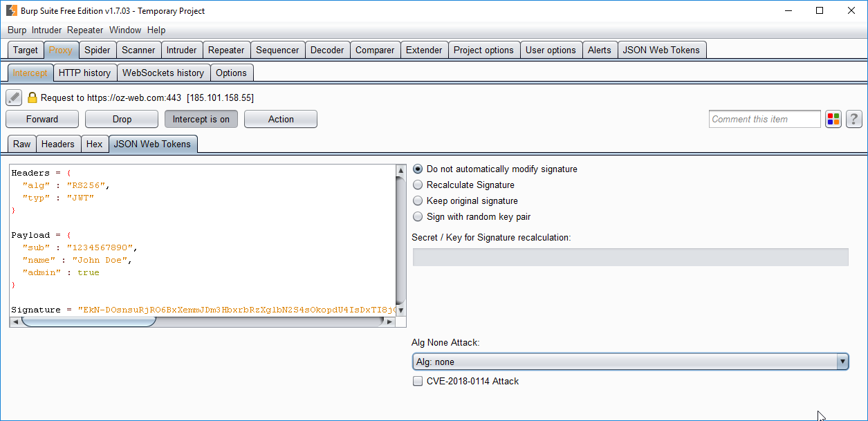Click the question mark help icon
This screenshot has width=868, height=421.
point(854,119)
